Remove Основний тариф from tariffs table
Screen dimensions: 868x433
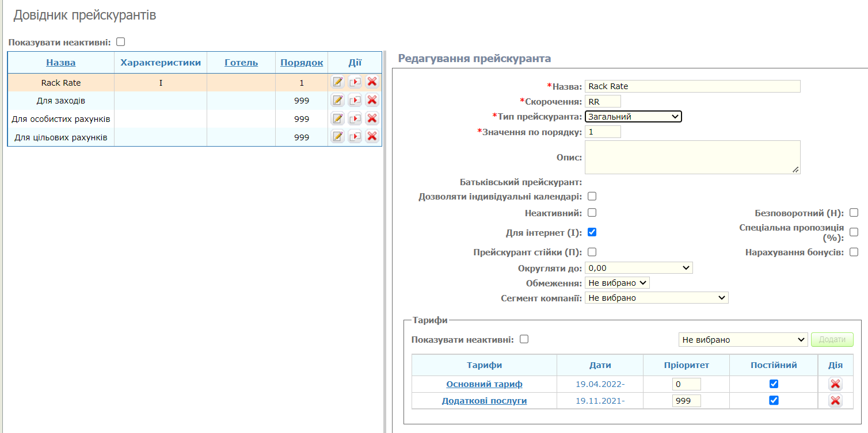pos(835,384)
